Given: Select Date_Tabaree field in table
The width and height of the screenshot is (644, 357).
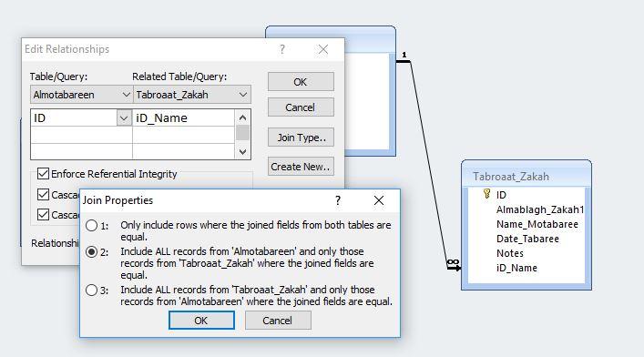Looking at the screenshot, I should click(527, 239).
